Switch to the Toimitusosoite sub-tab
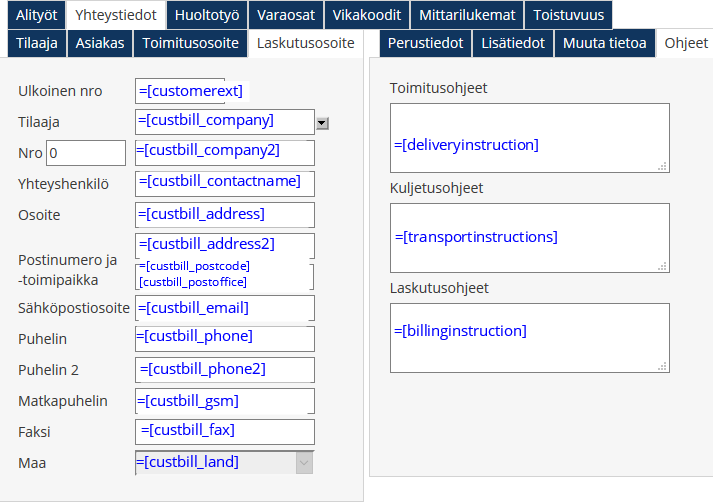The height and width of the screenshot is (503, 713). [190, 44]
